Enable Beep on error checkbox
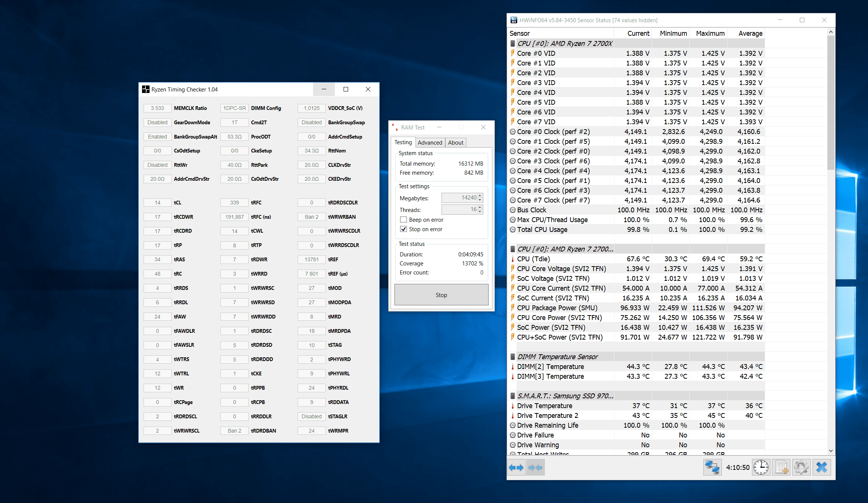 point(403,219)
